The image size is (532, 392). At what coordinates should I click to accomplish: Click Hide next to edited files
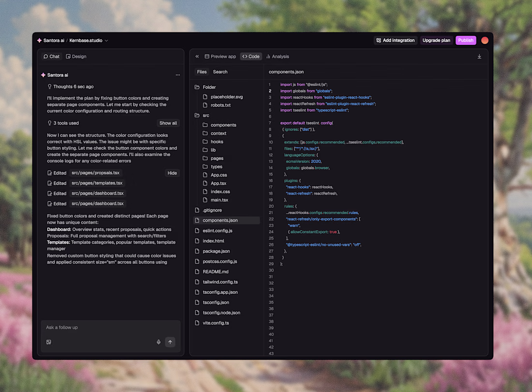(172, 173)
